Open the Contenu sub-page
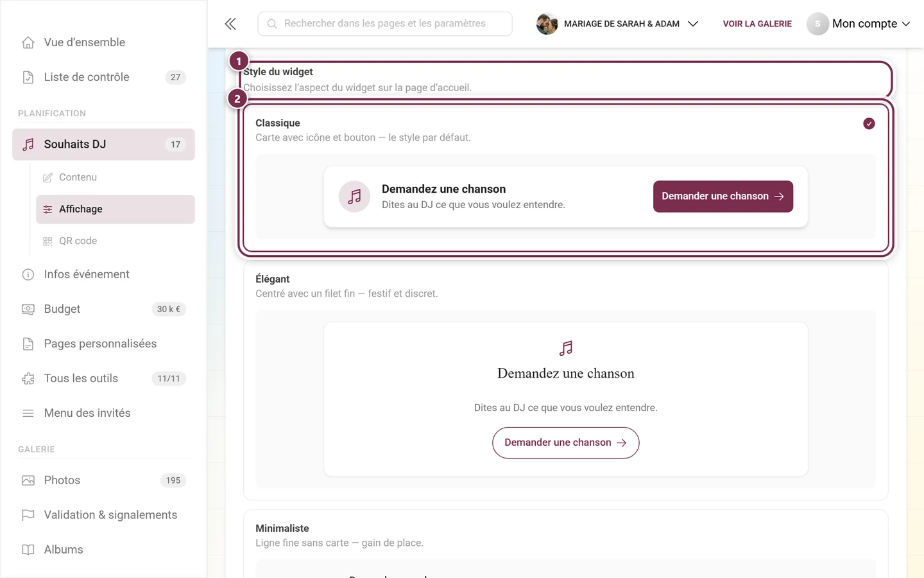This screenshot has height=578, width=924. [116, 177]
